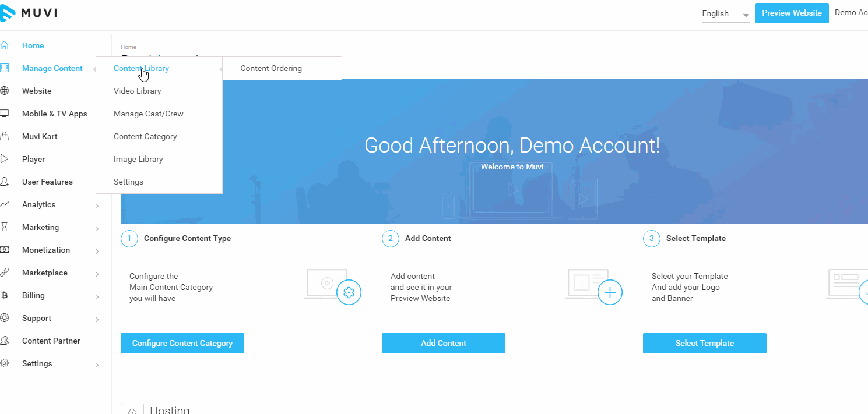
Task: Click the Website globe icon
Action: (5, 91)
